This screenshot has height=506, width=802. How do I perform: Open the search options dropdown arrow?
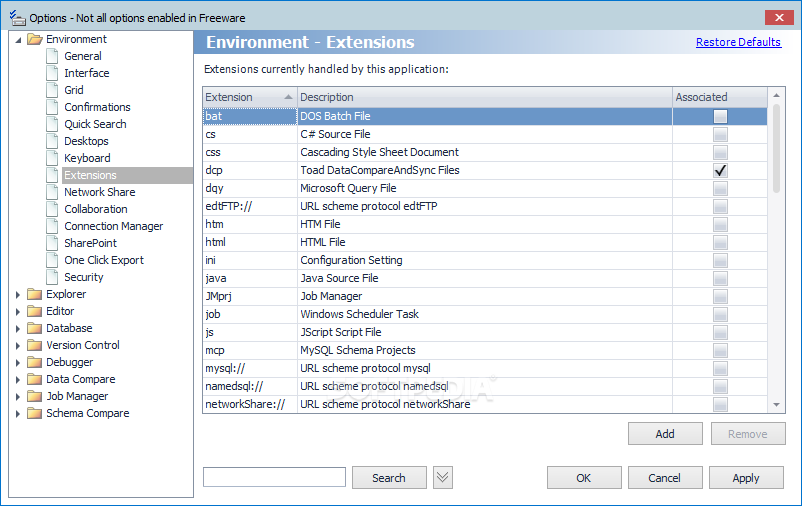(x=442, y=477)
